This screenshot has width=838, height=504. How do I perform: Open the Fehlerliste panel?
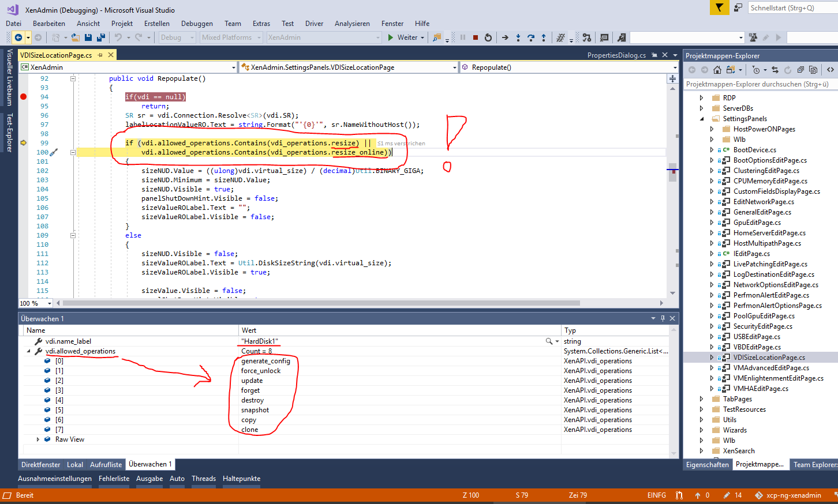[114, 478]
